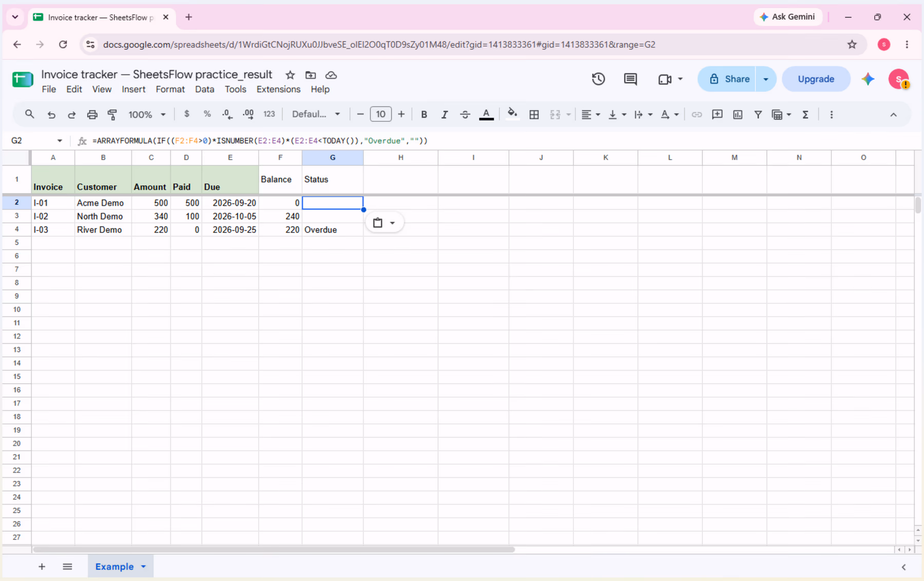Click the font size field
924x581 pixels.
381,114
